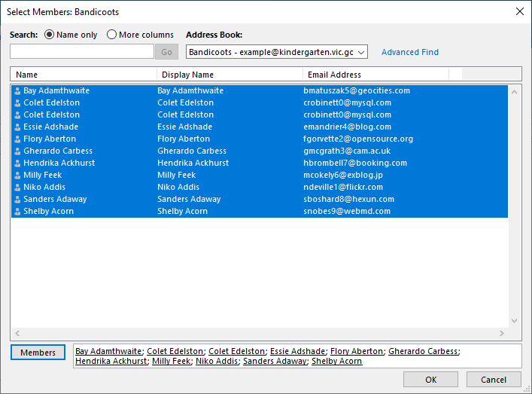Select the More columns radio button
Viewport: 532px width, 394px height.
[111, 35]
